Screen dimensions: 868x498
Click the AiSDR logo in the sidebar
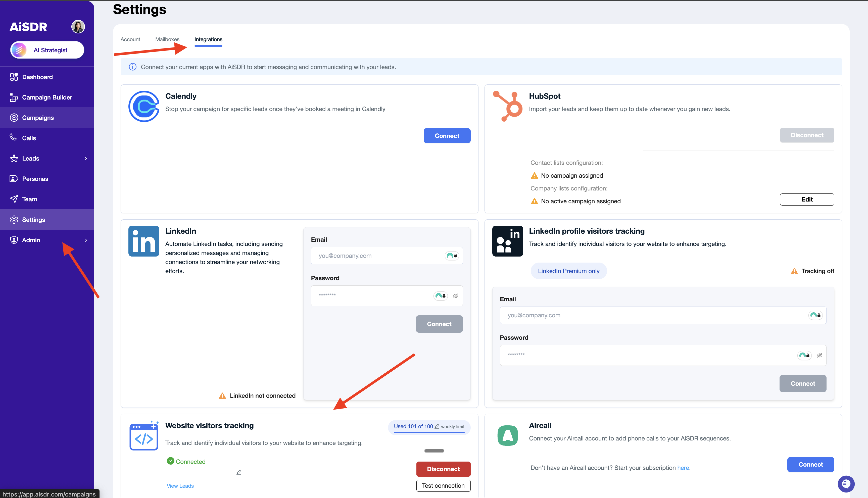point(28,27)
